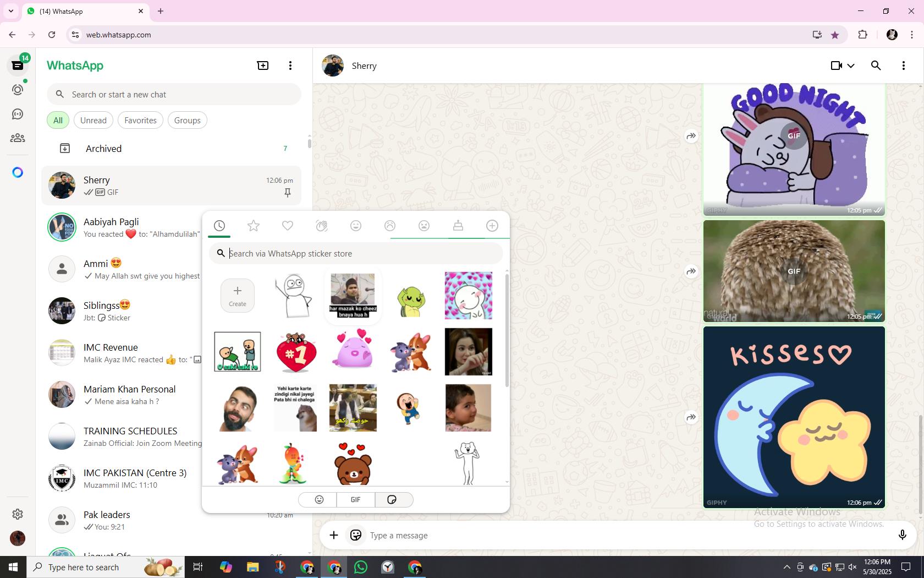Open Siblingss group chat

[122, 311]
